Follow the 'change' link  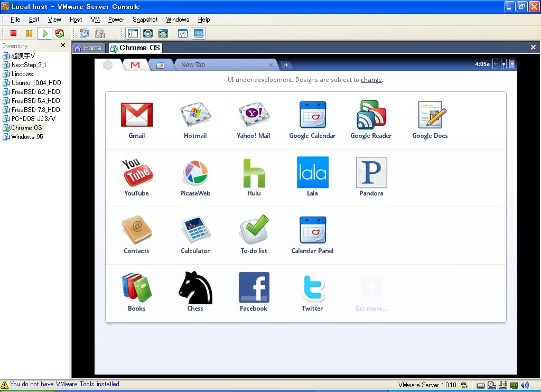point(371,80)
